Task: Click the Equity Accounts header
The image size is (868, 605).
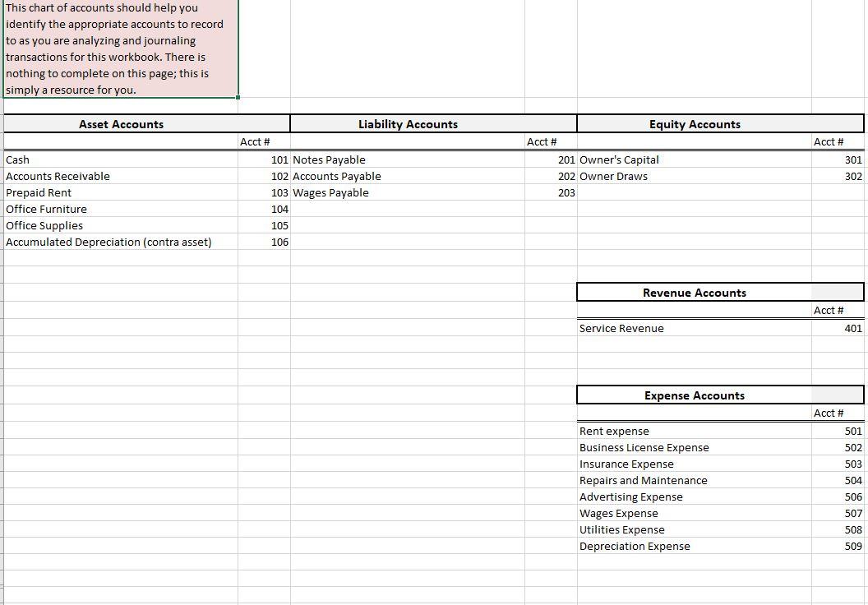Action: [x=695, y=124]
